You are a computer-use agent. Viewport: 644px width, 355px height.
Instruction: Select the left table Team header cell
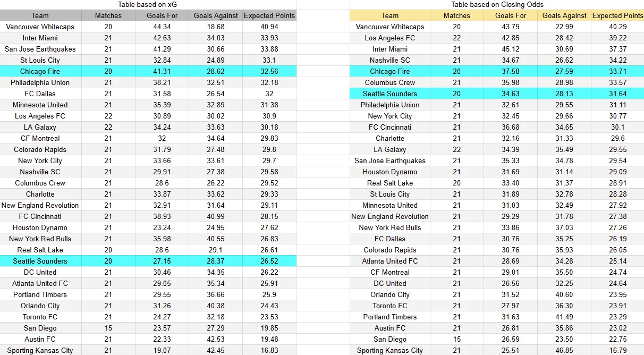coord(40,15)
